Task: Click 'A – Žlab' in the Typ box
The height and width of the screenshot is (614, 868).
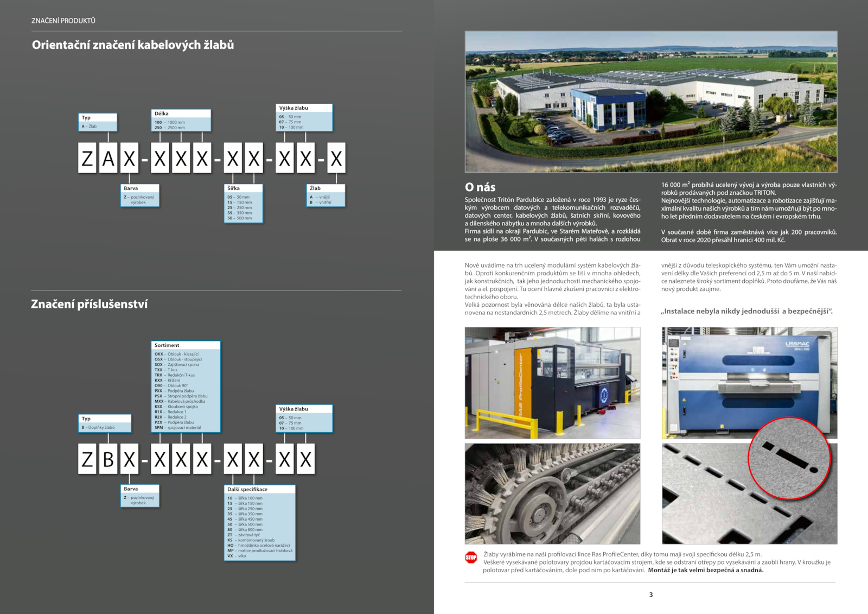Action: 89,126
